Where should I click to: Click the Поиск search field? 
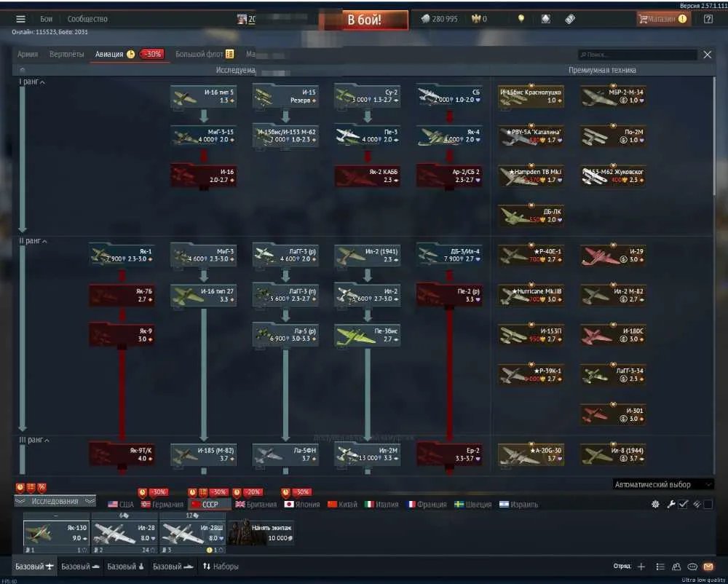coord(637,55)
